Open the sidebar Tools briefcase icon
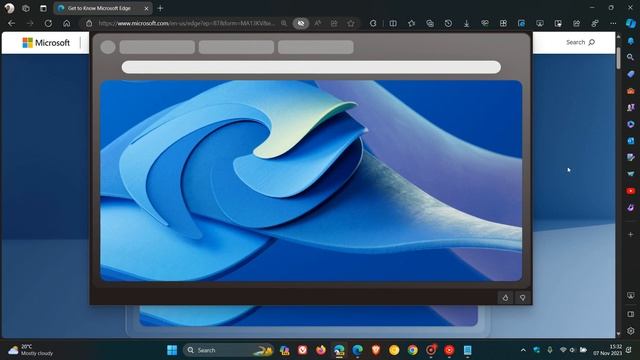The image size is (640, 360). (631, 91)
